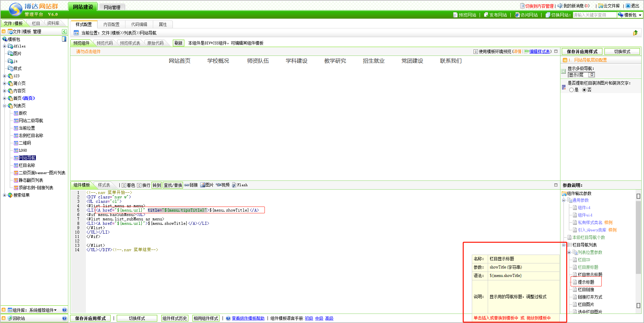
Task: Click the 退出 logout icon
Action: tap(628, 6)
